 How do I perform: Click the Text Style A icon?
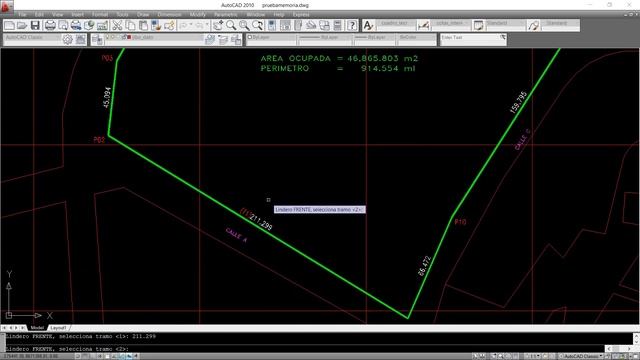pos(368,26)
